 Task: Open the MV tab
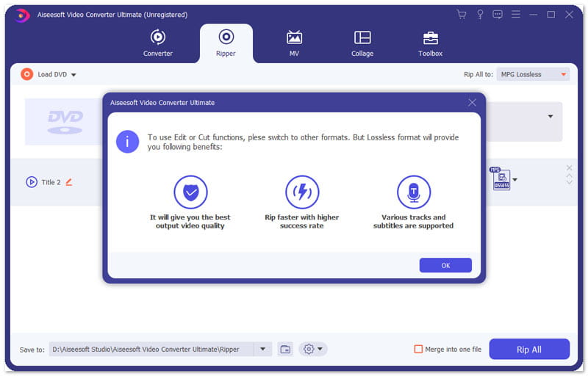tap(294, 43)
